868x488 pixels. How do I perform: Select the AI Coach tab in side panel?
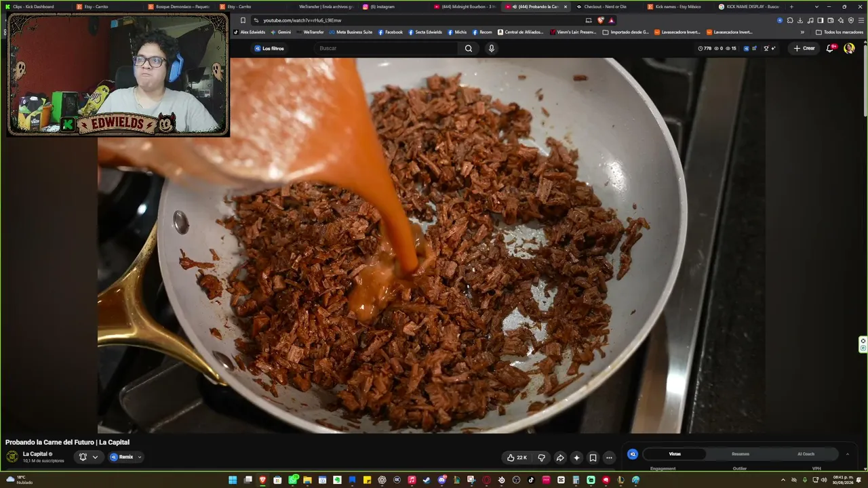click(806, 454)
